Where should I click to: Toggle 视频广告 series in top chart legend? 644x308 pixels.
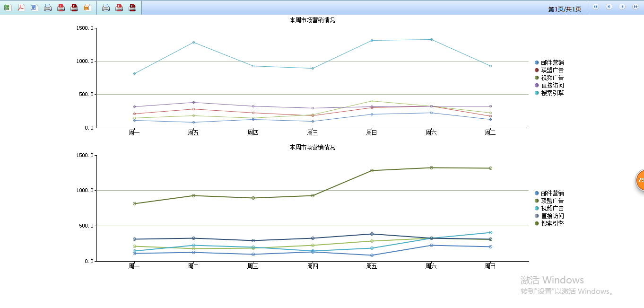(x=549, y=78)
